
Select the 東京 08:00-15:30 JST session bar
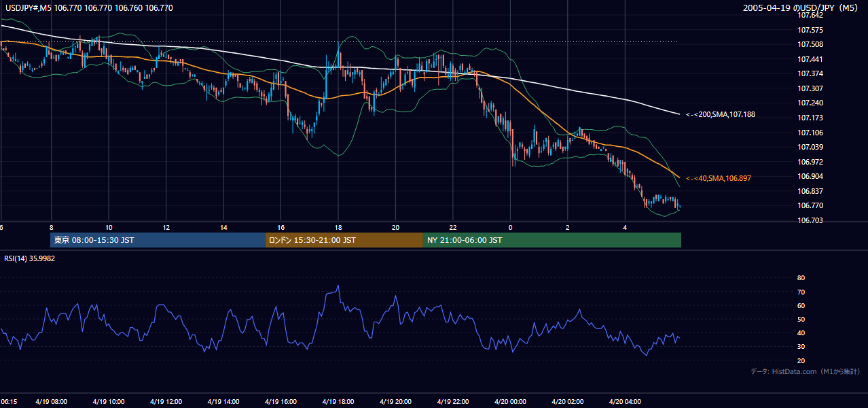(x=158, y=240)
